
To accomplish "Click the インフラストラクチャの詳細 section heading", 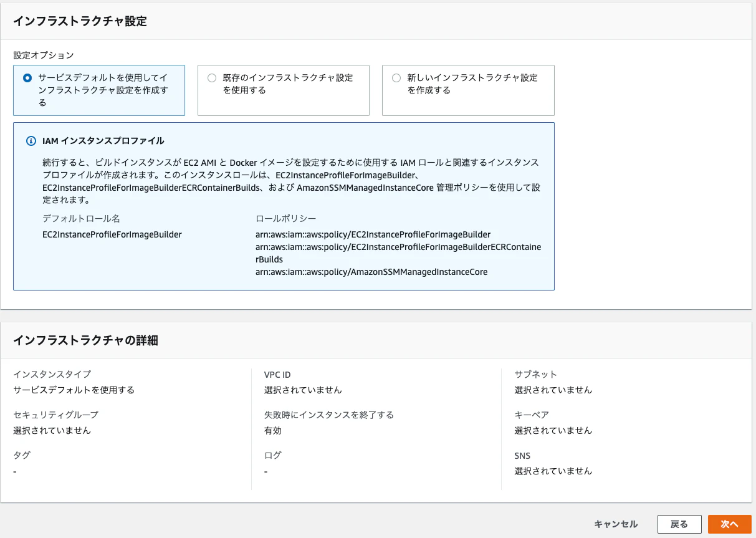I will 86,340.
